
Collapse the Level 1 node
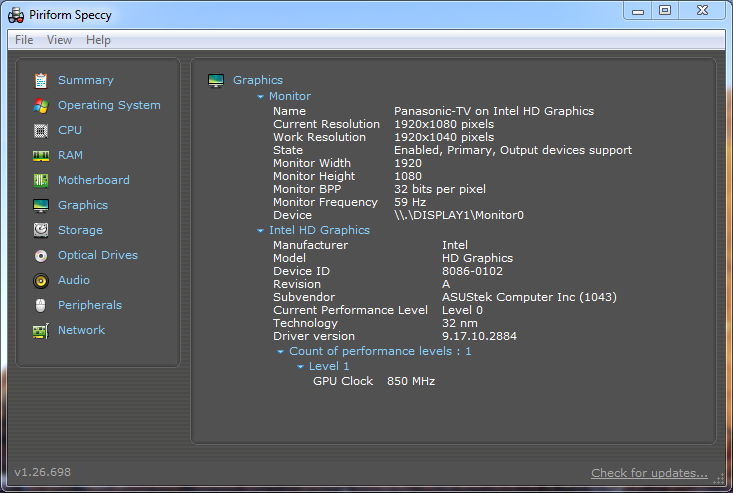[301, 367]
